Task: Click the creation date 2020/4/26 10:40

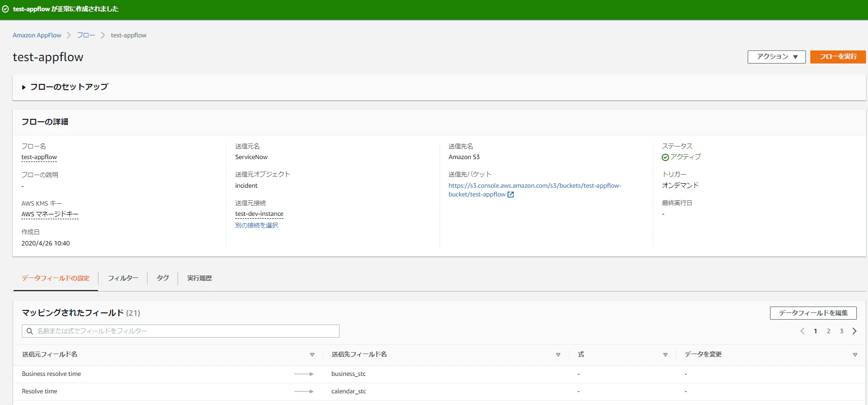Action: pyautogui.click(x=46, y=243)
